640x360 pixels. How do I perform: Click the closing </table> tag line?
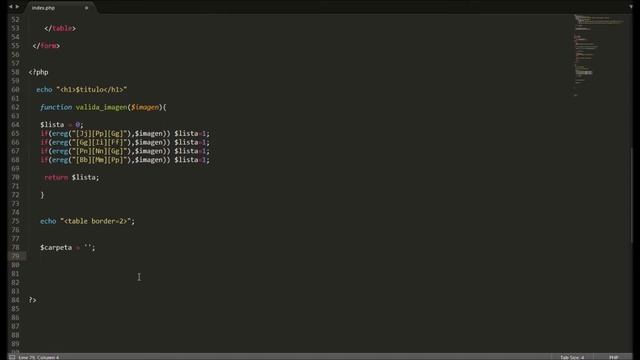click(x=60, y=28)
